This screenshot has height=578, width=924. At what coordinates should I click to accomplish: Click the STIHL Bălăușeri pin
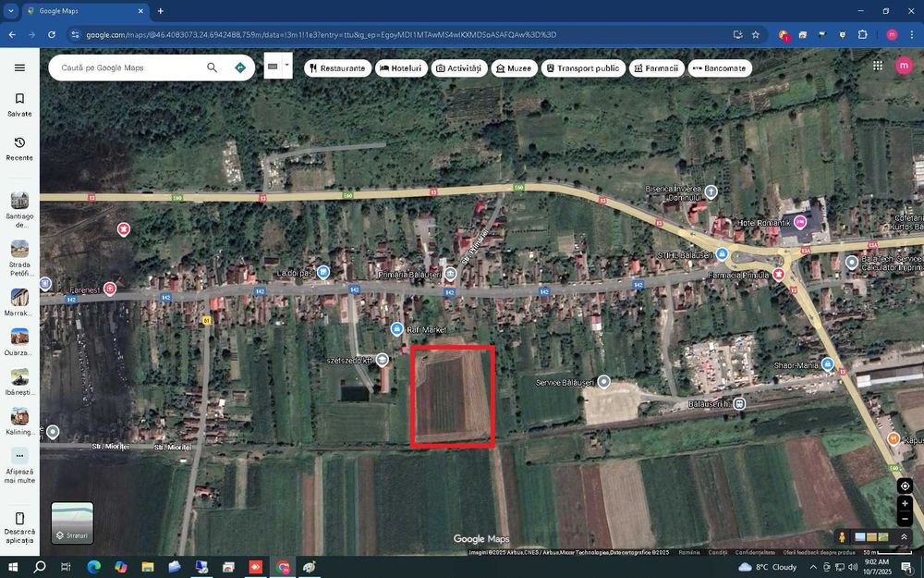(722, 255)
